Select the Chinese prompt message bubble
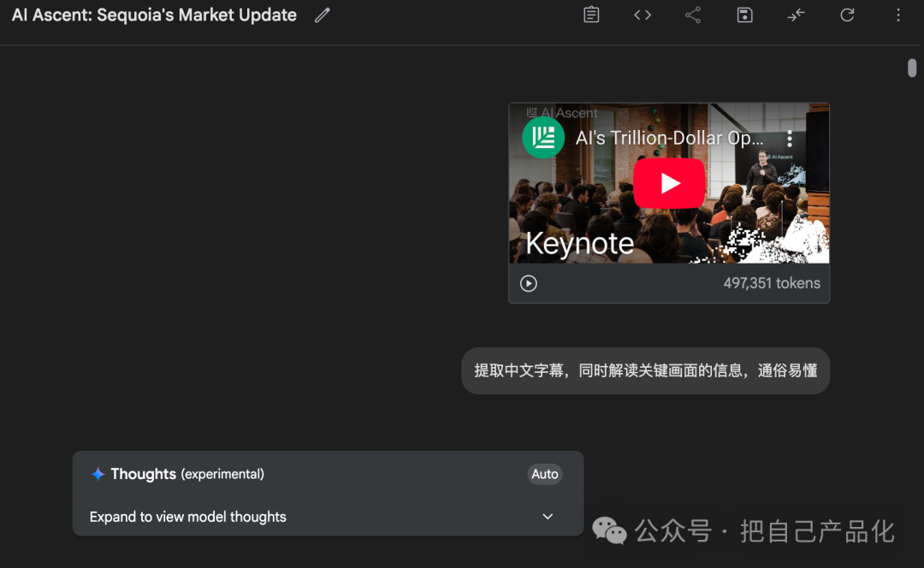This screenshot has height=568, width=924. [645, 370]
